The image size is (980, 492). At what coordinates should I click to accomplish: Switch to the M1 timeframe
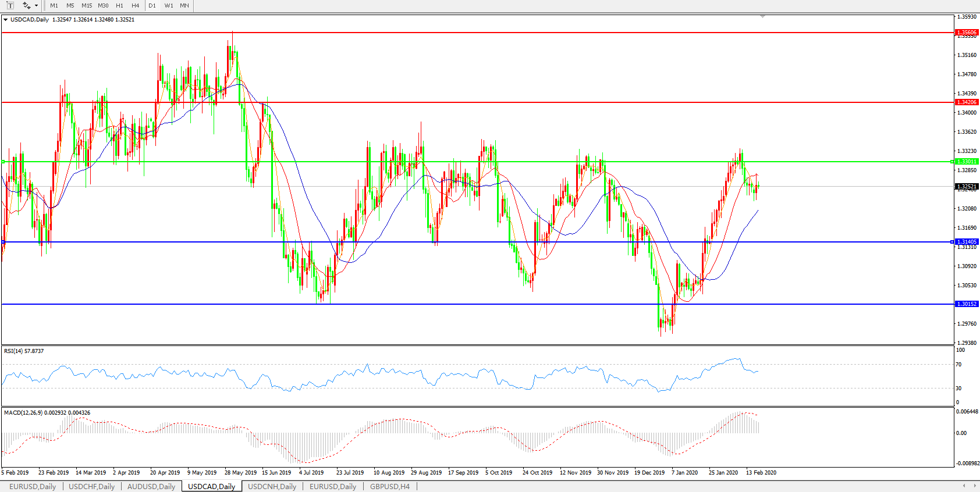point(54,5)
